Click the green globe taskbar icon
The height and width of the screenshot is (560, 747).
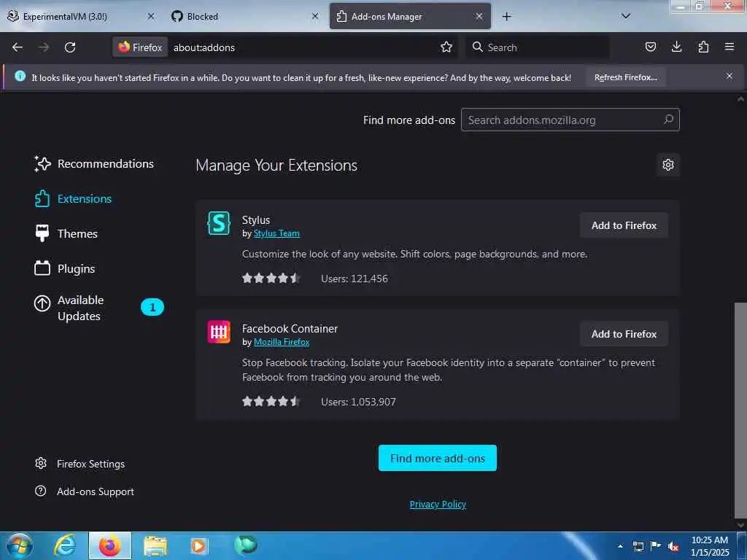click(245, 545)
